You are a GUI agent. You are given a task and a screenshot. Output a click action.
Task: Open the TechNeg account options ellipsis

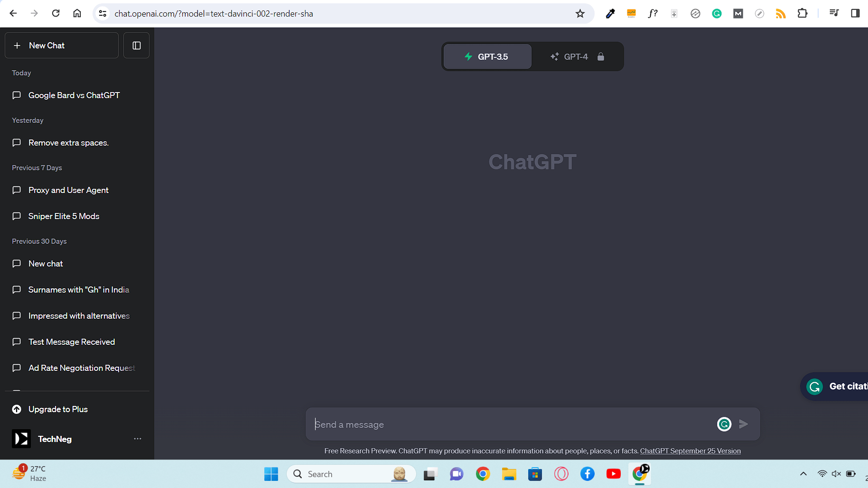[x=138, y=439]
